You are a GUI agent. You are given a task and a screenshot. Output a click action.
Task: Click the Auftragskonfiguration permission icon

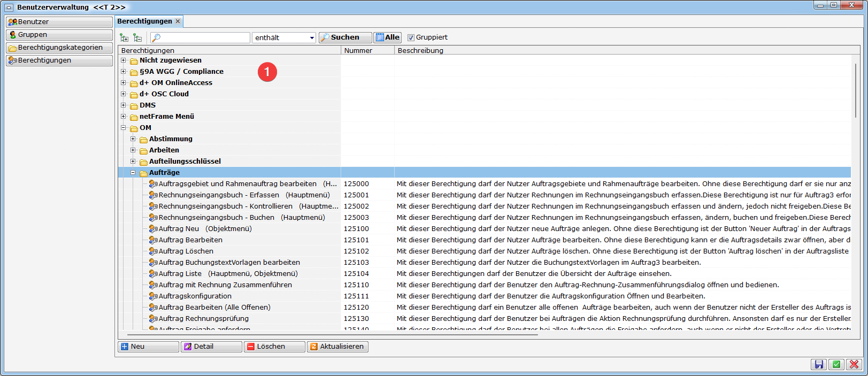click(x=153, y=296)
